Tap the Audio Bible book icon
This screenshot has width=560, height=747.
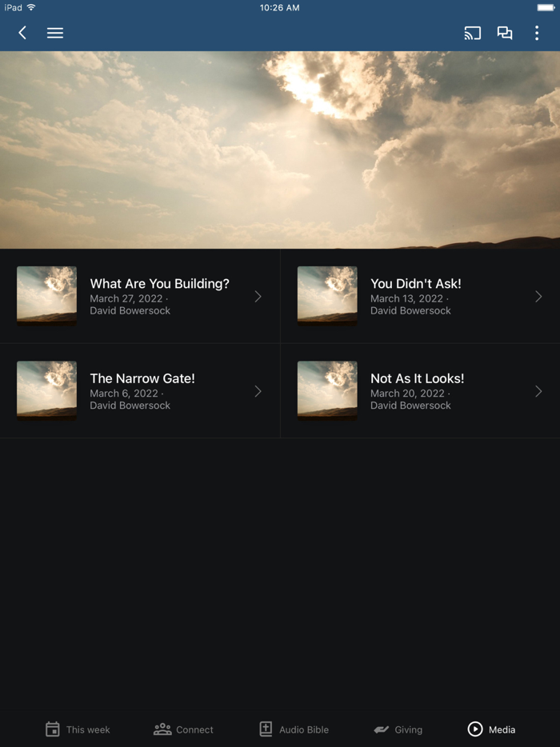click(266, 729)
